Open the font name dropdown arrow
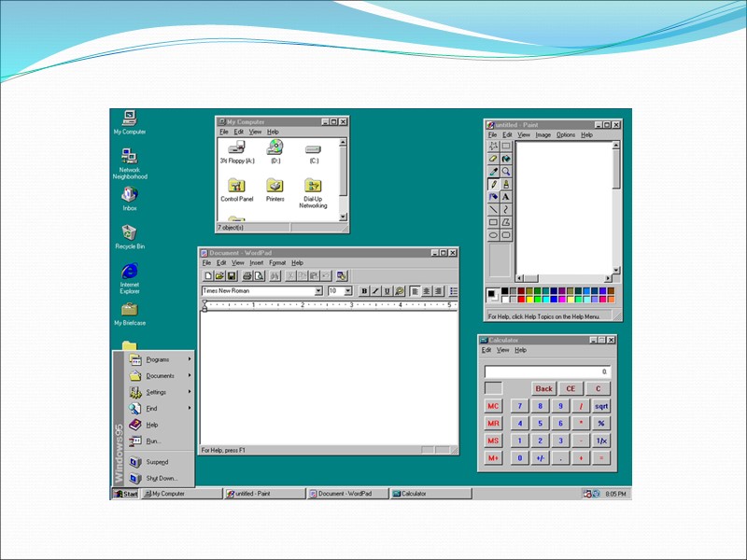This screenshot has width=747, height=560. pyautogui.click(x=318, y=291)
